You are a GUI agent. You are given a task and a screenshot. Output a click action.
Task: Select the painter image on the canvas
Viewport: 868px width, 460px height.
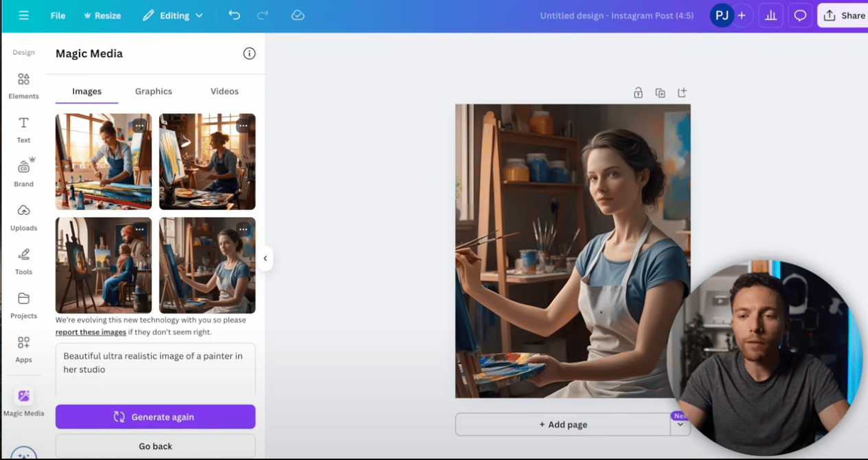click(x=573, y=251)
